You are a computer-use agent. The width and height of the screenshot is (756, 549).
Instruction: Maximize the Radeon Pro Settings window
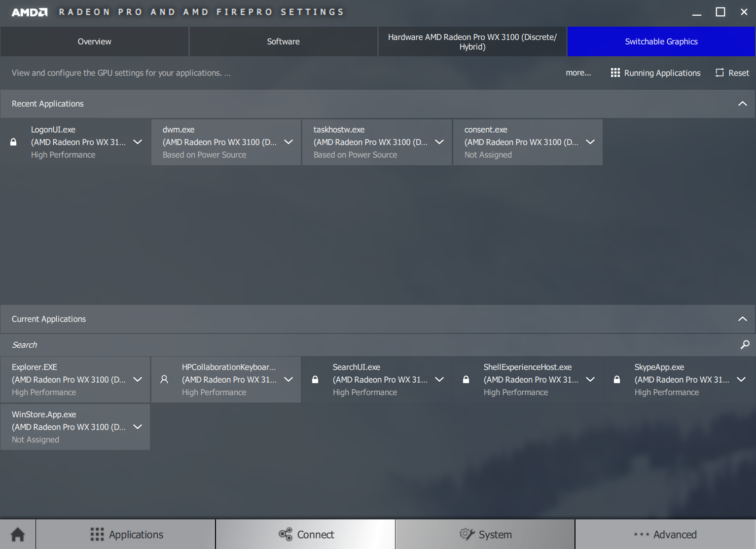coord(720,12)
